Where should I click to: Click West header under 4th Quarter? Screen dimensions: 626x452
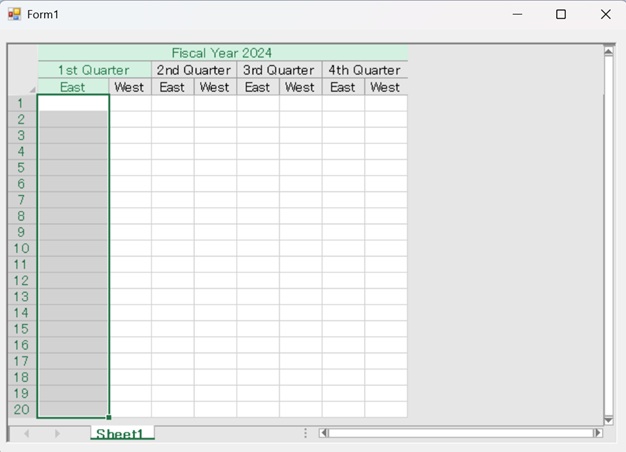tap(386, 87)
